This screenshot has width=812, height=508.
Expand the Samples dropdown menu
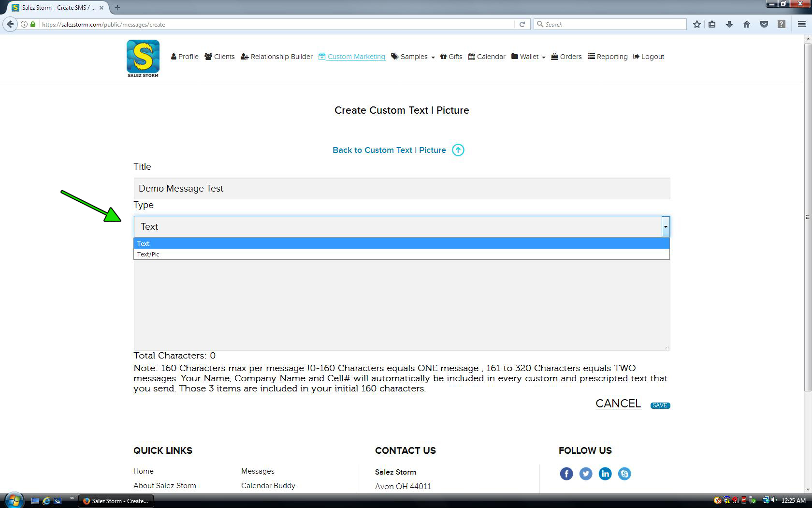coord(413,57)
